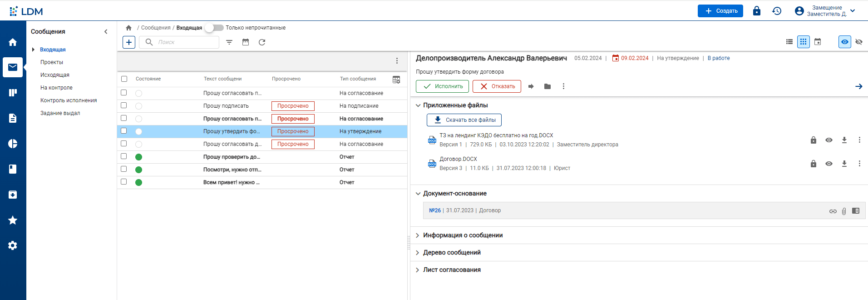Screen dimensions: 868x300
Task: Expand the Информация о сообщении section
Action: (463, 235)
